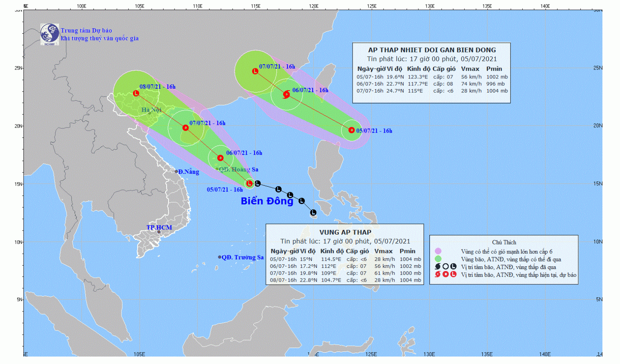
Task: Click the red forecast position icons in the legend
Action: click(x=445, y=275)
